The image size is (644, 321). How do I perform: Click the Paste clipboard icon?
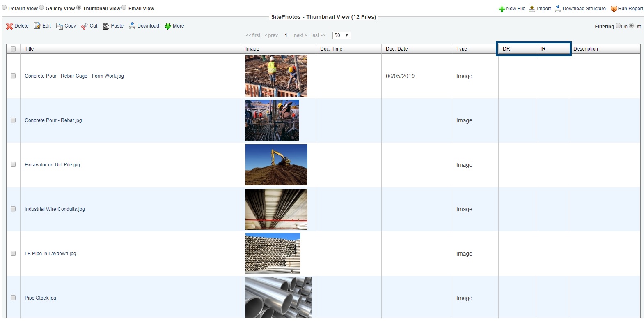(x=106, y=26)
